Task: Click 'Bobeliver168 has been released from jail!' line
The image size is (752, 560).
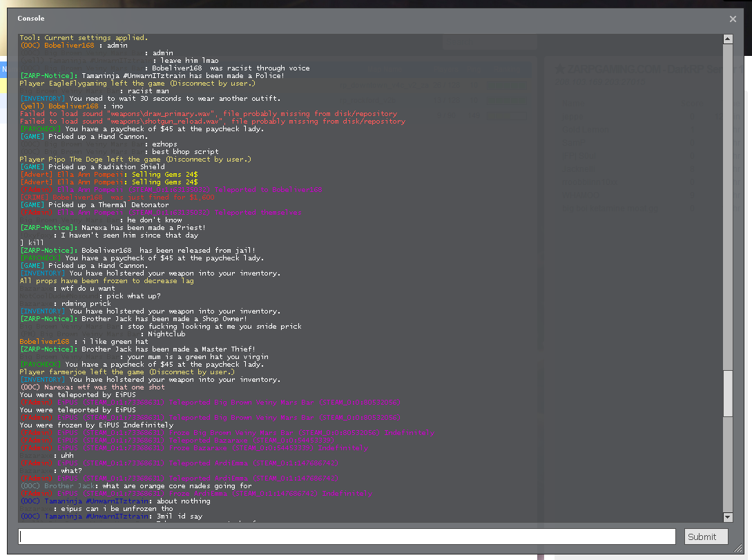Action: [x=137, y=250]
